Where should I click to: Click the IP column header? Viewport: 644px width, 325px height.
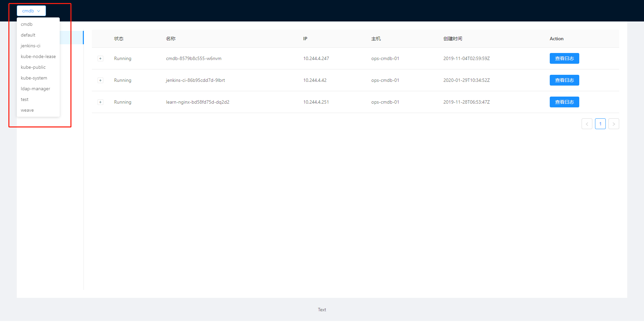305,39
